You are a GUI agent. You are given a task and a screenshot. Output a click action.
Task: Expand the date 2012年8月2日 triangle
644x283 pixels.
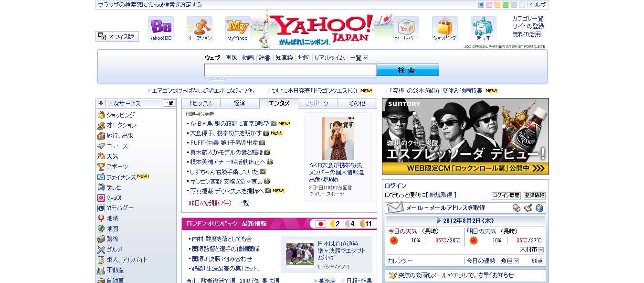click(439, 221)
